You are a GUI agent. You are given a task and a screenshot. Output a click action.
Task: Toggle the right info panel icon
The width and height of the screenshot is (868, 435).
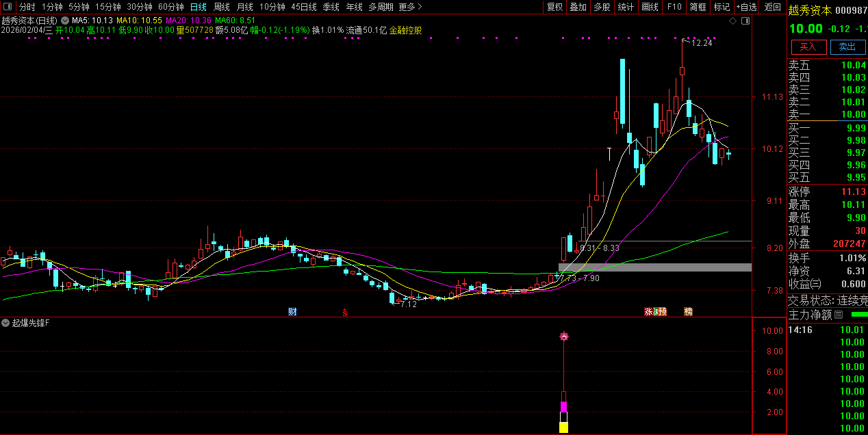click(x=745, y=21)
